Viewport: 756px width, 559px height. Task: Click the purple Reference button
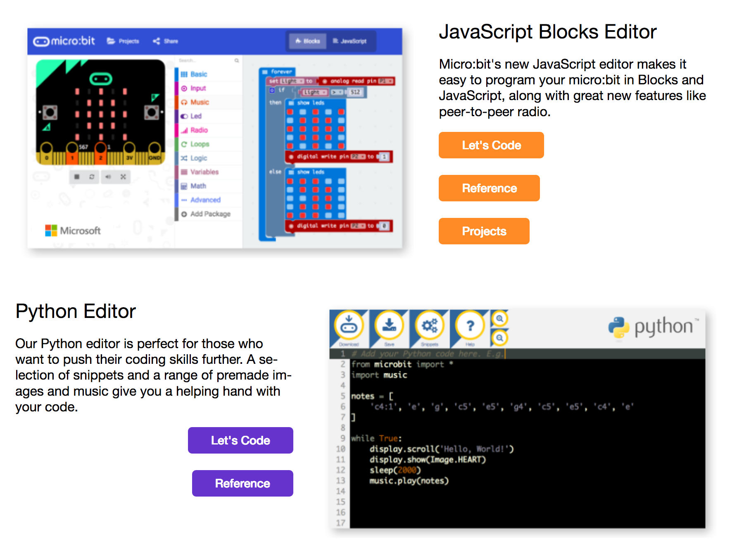[242, 483]
